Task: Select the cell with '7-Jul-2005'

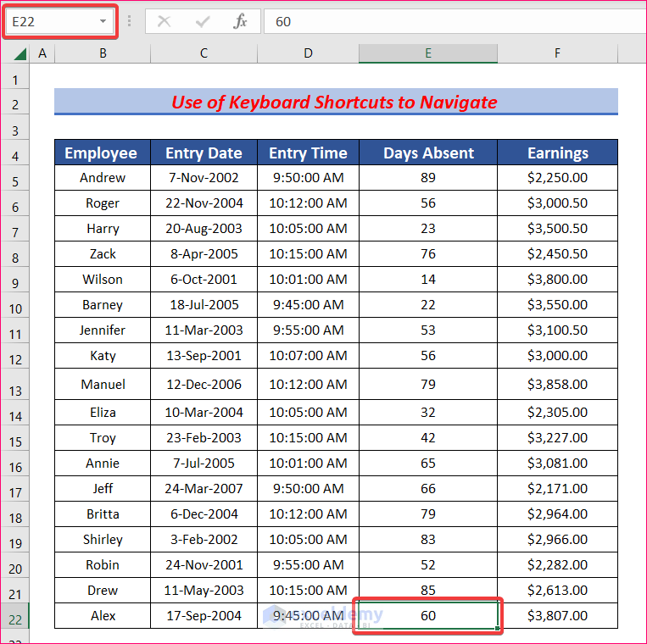Action: point(204,463)
